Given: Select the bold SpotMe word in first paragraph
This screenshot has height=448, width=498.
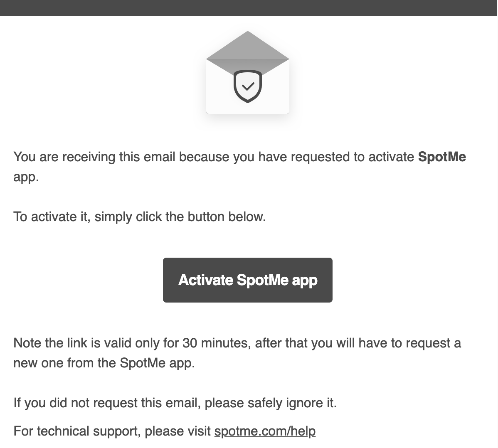Looking at the screenshot, I should point(442,157).
